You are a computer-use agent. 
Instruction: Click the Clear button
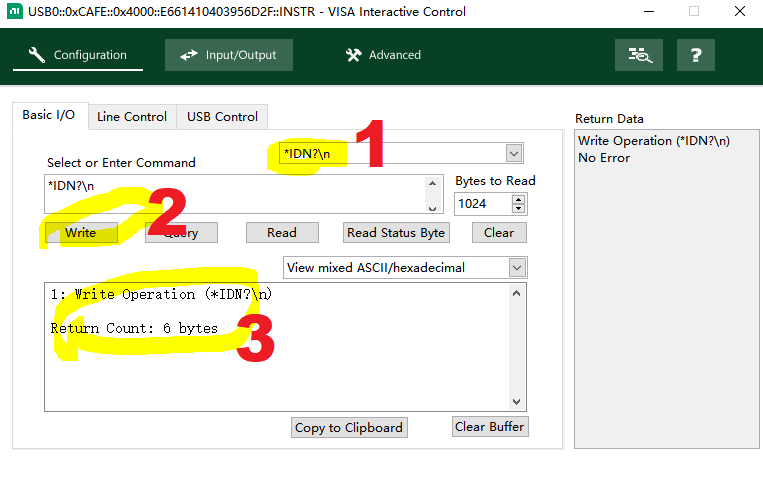pyautogui.click(x=499, y=233)
